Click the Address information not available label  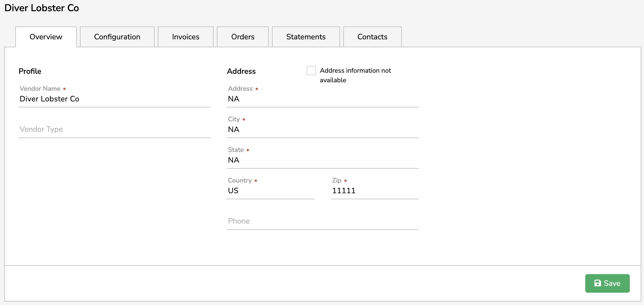tap(355, 71)
